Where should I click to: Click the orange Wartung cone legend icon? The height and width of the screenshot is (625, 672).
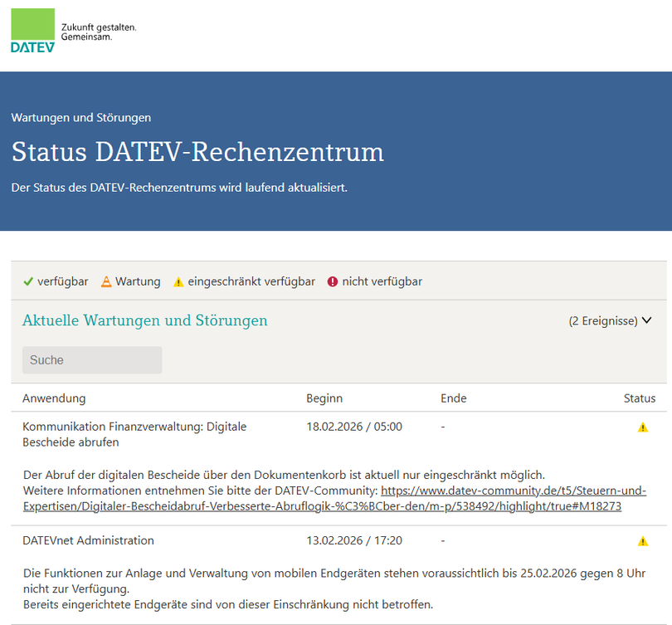[x=106, y=281]
